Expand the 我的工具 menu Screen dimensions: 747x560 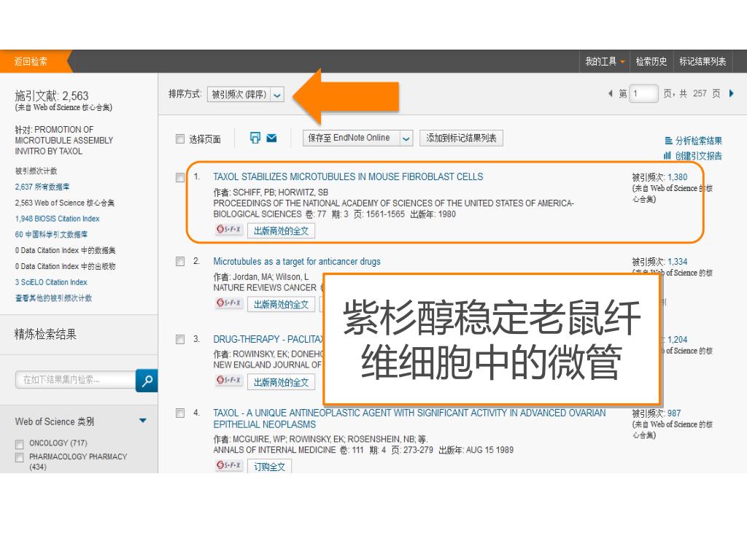pyautogui.click(x=605, y=61)
